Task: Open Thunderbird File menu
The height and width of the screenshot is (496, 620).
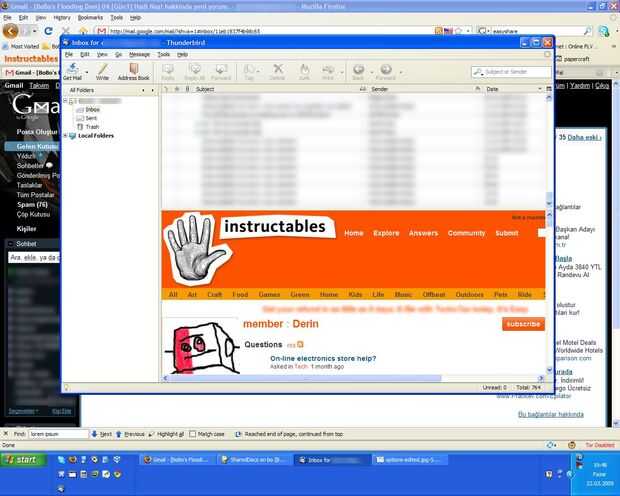Action: pyautogui.click(x=69, y=55)
